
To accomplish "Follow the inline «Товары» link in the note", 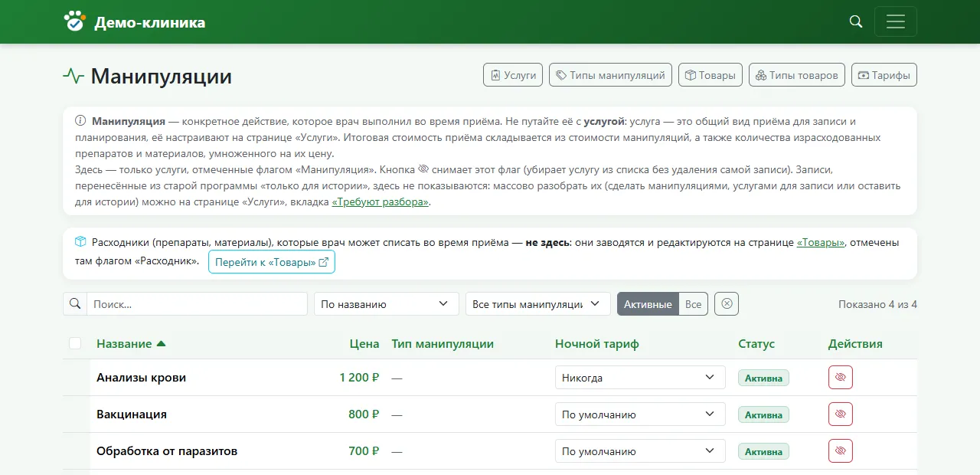I will [821, 243].
